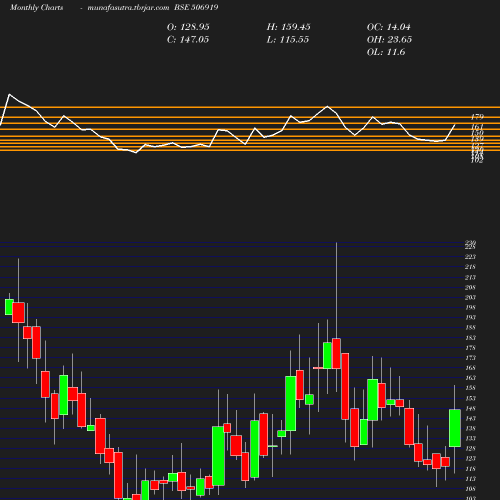
Task: Click the 198 price axis label
Action: [x=470, y=307]
